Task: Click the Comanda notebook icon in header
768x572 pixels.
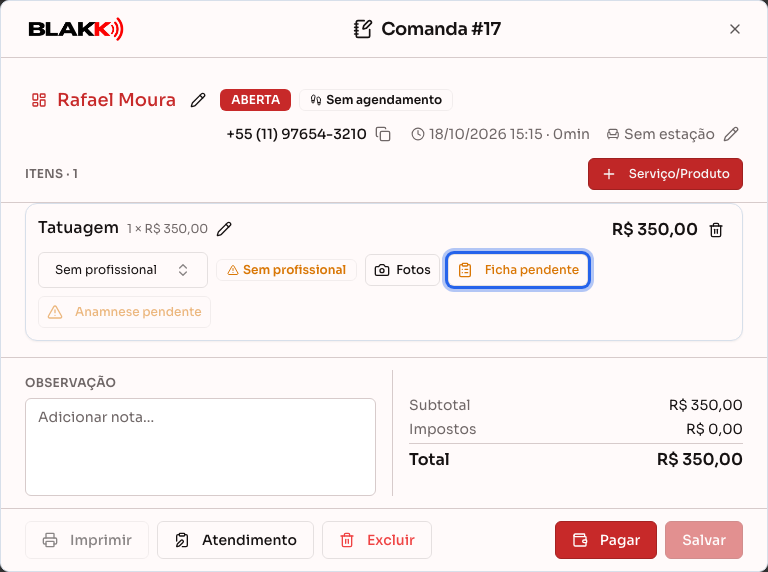Action: tap(363, 29)
